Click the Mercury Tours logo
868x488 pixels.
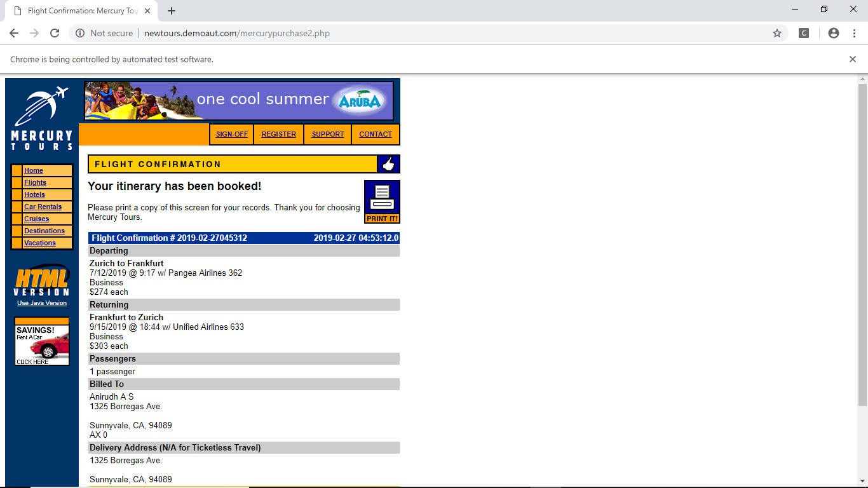42,118
